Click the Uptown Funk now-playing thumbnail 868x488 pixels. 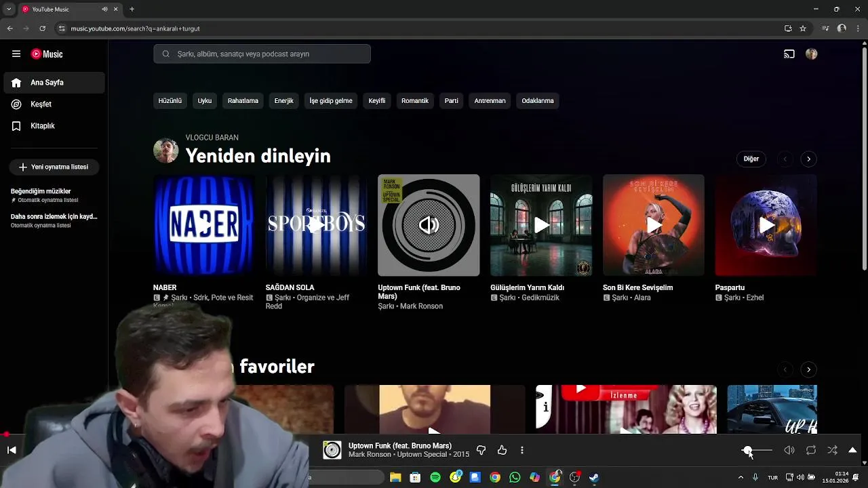pos(429,226)
